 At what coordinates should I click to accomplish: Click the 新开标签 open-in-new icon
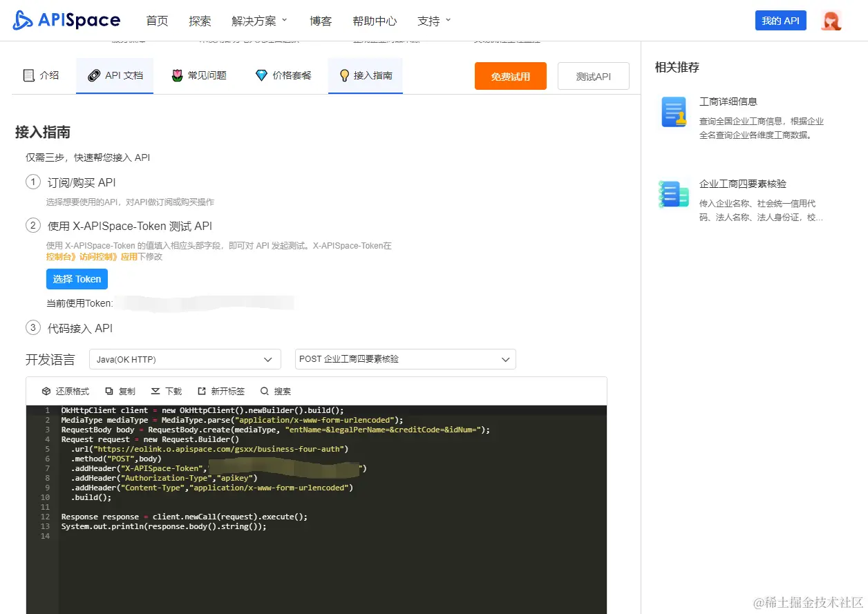(202, 391)
